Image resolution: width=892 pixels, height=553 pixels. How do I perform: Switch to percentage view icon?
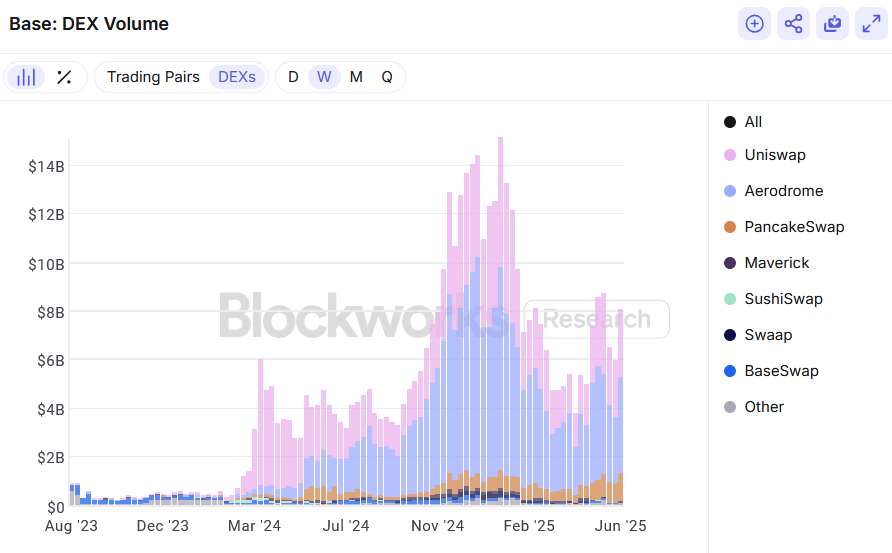64,77
